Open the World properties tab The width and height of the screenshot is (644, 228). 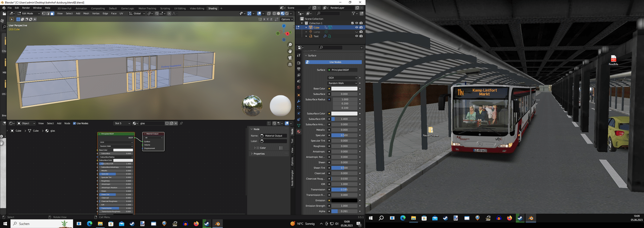[299, 88]
